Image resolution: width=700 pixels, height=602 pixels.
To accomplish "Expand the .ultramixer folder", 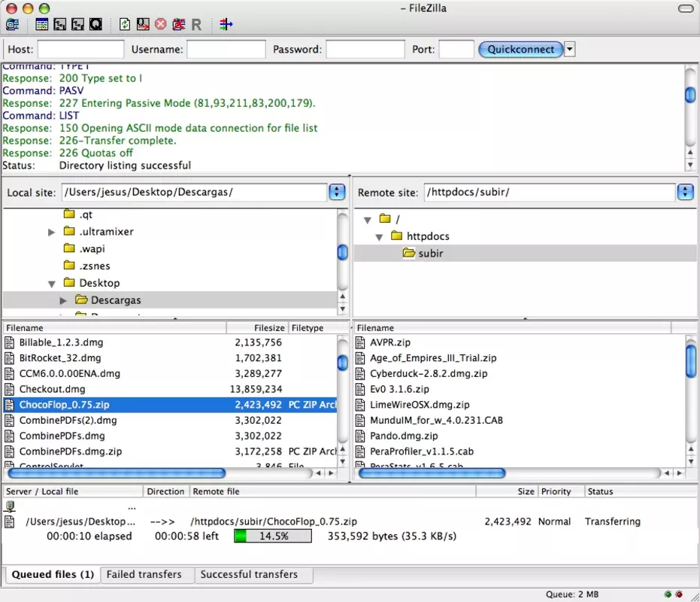I will pos(51,232).
